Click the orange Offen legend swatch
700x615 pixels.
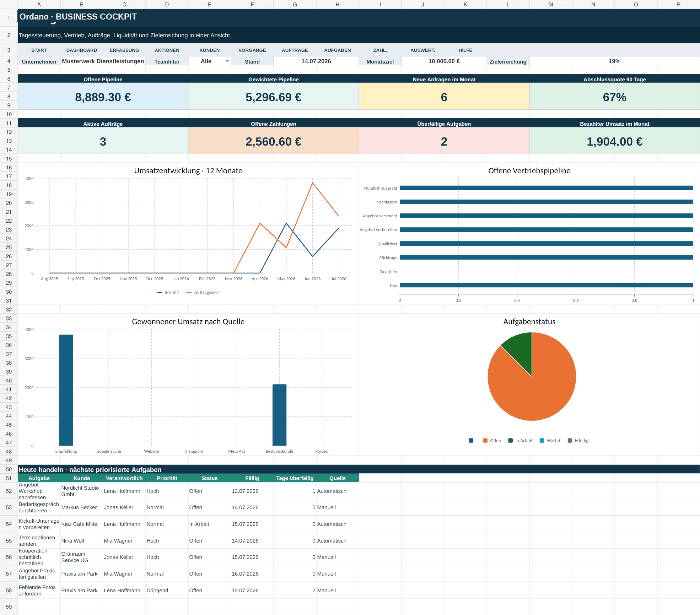click(x=485, y=440)
